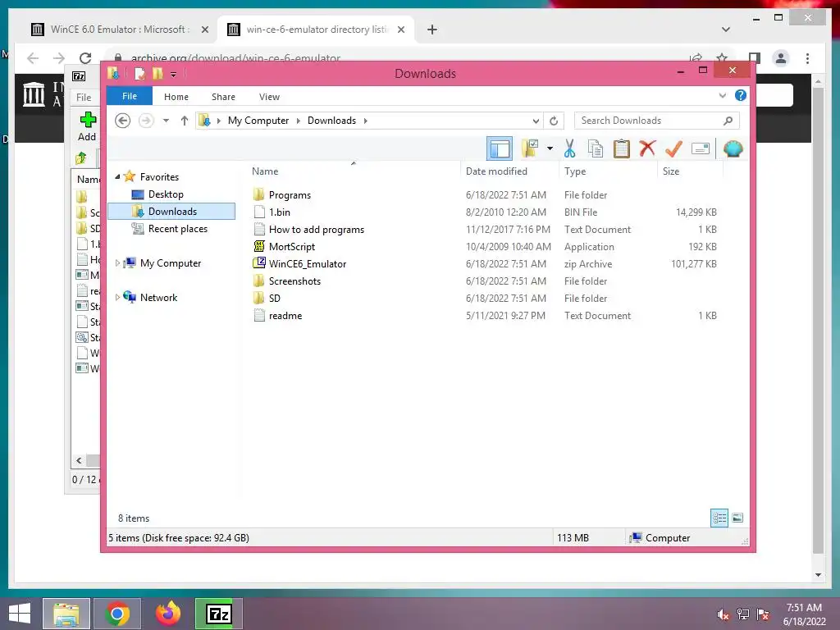This screenshot has width=840, height=630.
Task: Switch to large icons view layout
Action: tap(737, 518)
